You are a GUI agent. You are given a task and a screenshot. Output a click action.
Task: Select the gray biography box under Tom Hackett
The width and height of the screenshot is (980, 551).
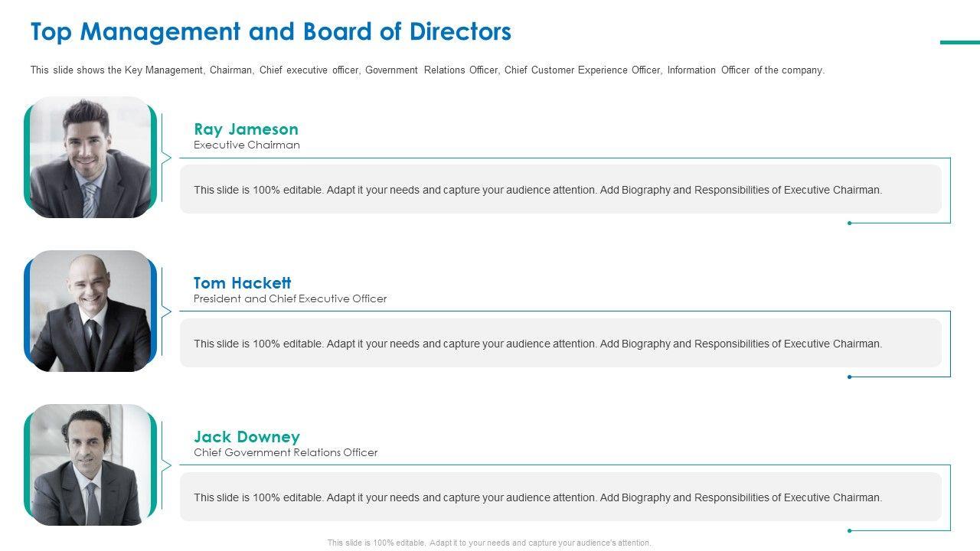(x=560, y=343)
